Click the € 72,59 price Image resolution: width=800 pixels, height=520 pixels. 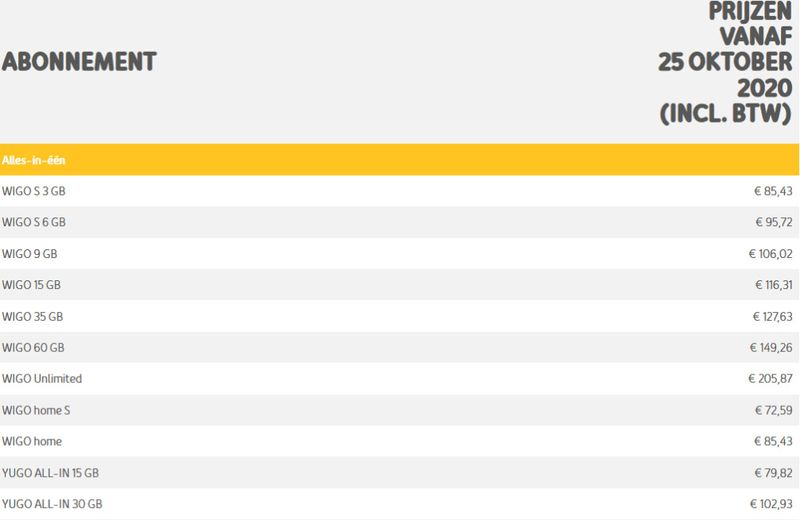coord(773,410)
